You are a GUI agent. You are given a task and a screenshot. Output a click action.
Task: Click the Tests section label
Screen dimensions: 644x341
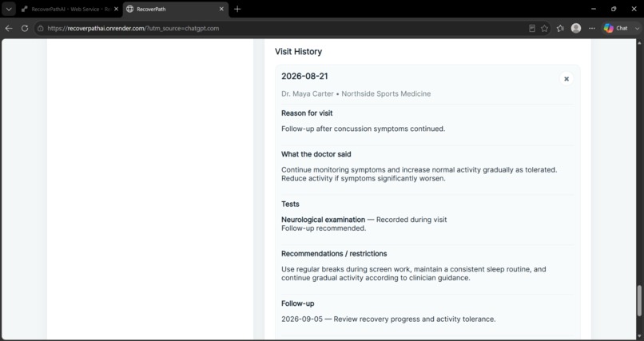[x=290, y=204]
